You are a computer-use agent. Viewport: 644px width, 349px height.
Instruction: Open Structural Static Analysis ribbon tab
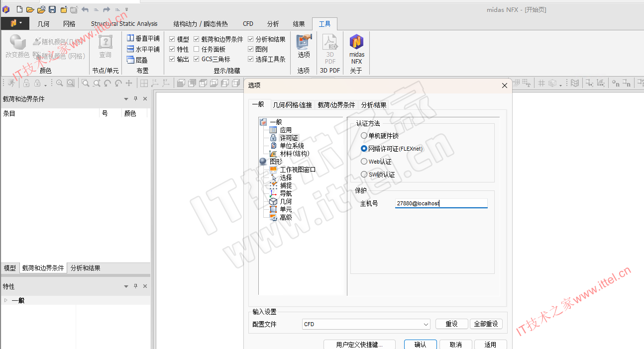point(124,24)
